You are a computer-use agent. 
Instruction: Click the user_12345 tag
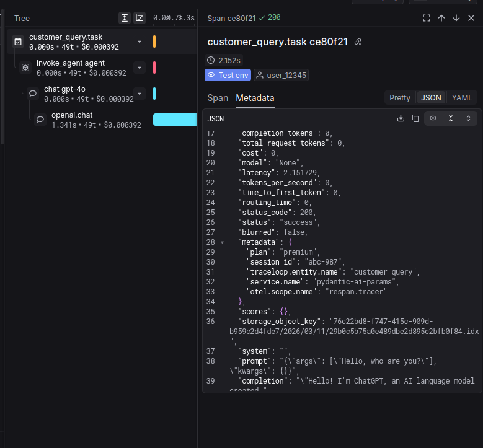tap(281, 75)
